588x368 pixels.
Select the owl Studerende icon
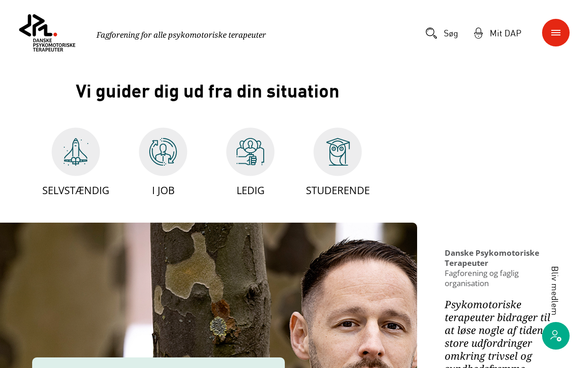click(x=338, y=152)
